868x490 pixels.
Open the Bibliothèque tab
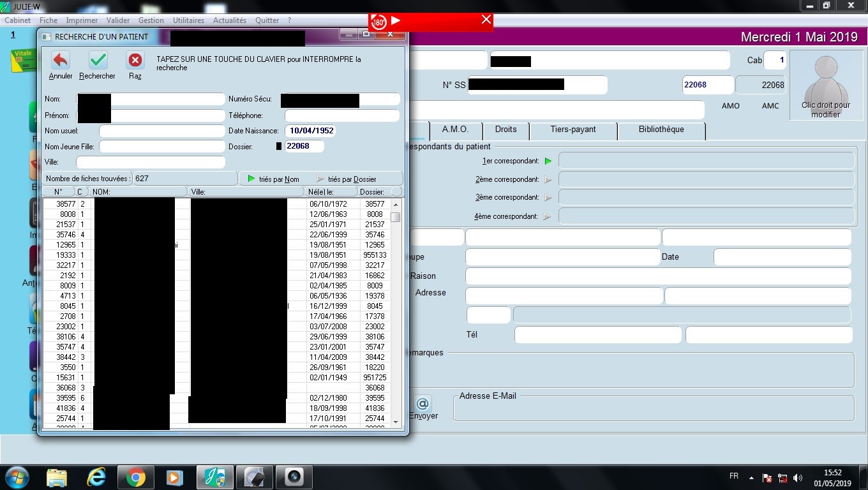pos(661,130)
